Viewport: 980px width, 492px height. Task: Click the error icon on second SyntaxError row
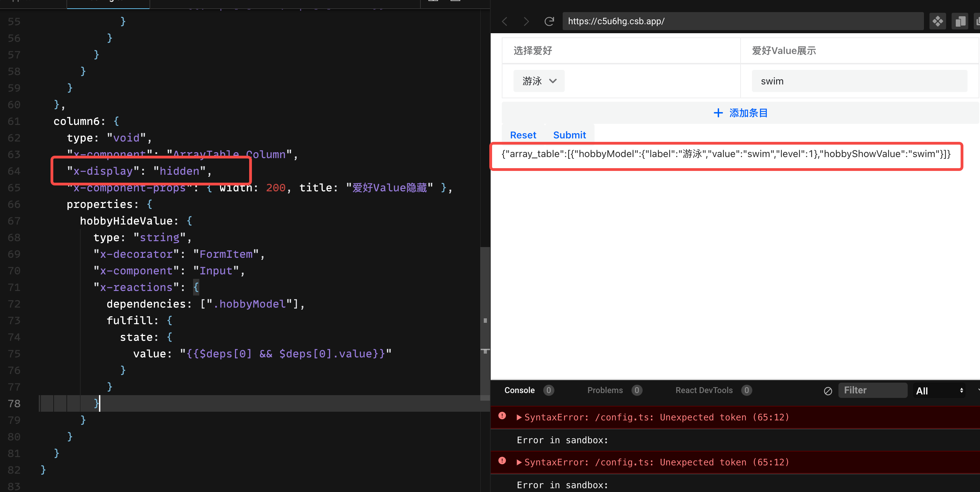tap(502, 462)
